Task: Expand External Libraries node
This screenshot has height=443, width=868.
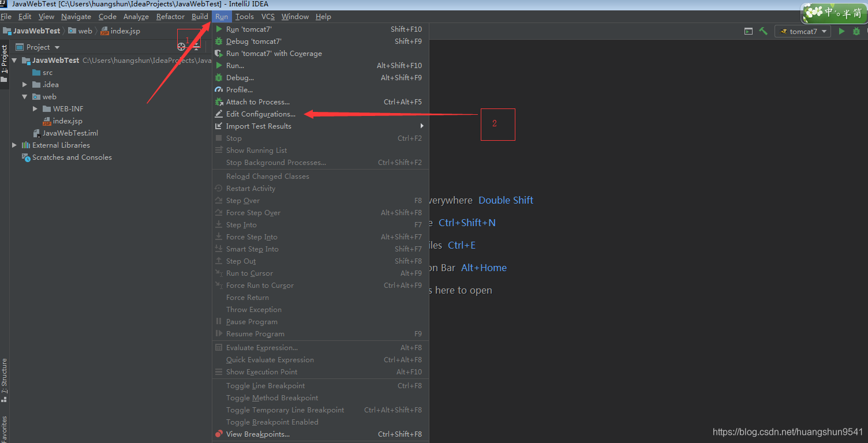Action: coord(14,145)
